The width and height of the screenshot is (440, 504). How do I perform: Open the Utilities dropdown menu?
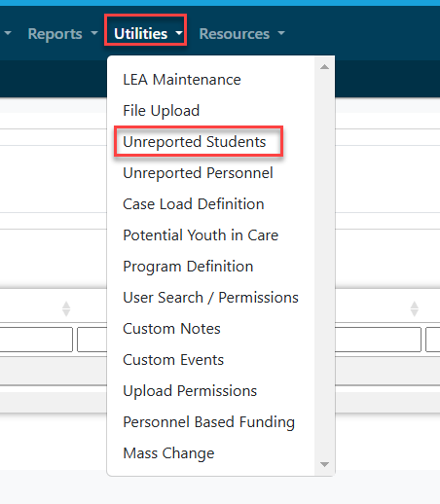[146, 34]
